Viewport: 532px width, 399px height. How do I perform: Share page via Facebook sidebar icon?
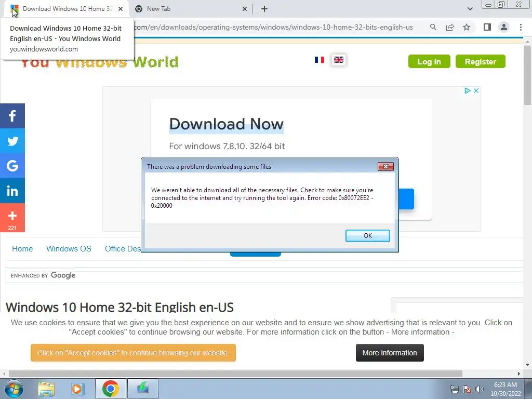click(x=12, y=116)
